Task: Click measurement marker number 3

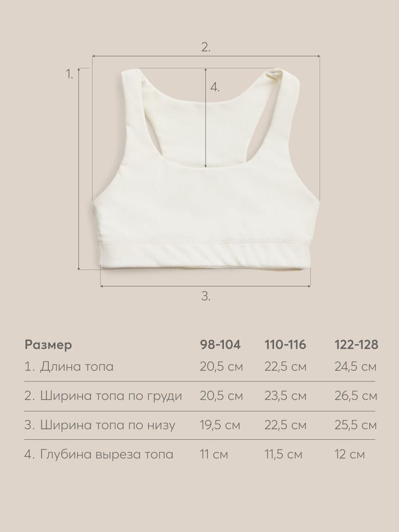Action: (205, 297)
